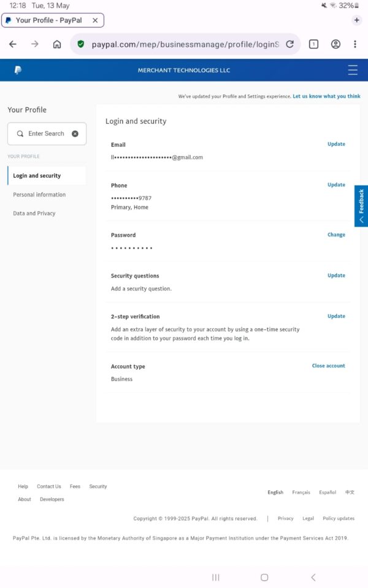The width and height of the screenshot is (368, 588).
Task: Open Data and Privacy section
Action: pyautogui.click(x=34, y=213)
